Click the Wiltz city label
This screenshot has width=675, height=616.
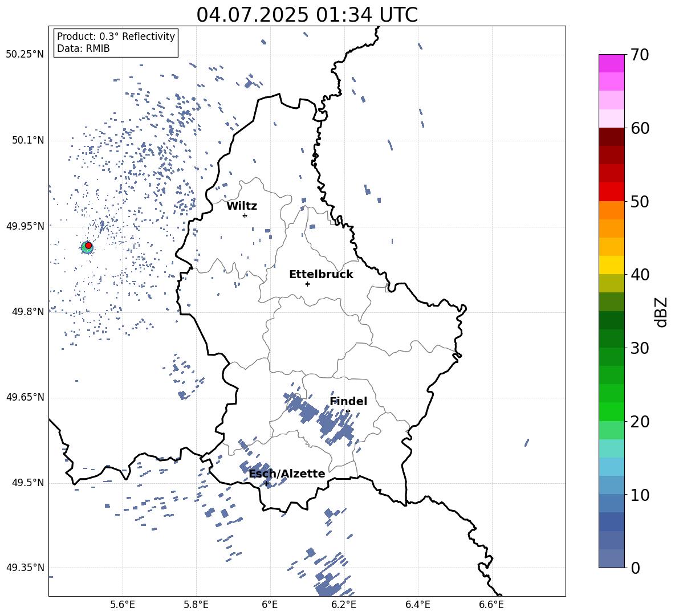pos(242,206)
